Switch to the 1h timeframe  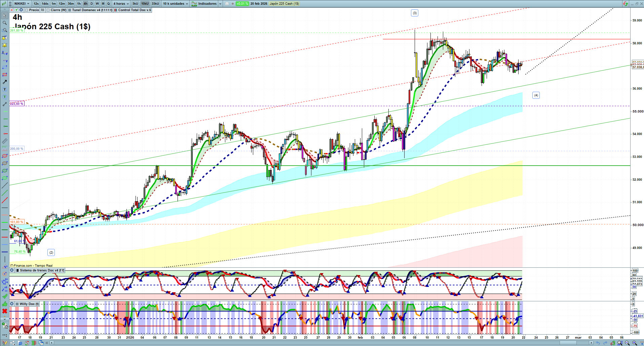pyautogui.click(x=79, y=4)
